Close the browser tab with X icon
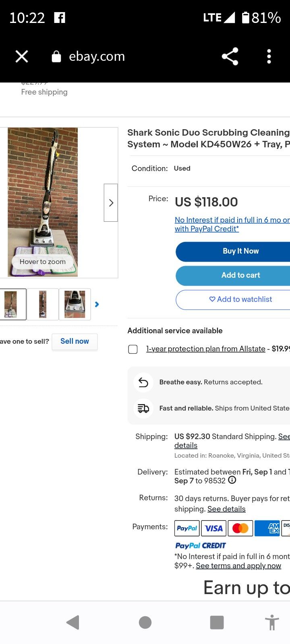This screenshot has height=644, width=290. tap(22, 56)
